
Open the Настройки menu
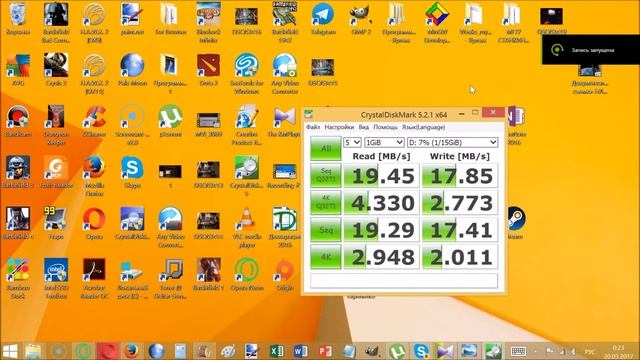339,127
